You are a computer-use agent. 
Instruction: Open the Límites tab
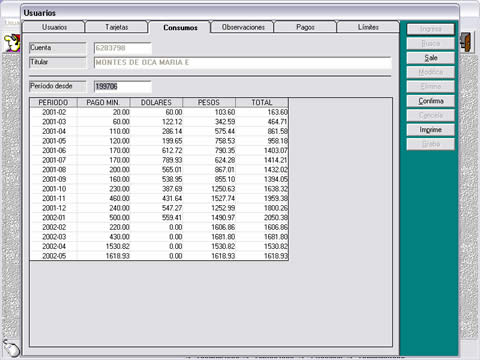368,27
